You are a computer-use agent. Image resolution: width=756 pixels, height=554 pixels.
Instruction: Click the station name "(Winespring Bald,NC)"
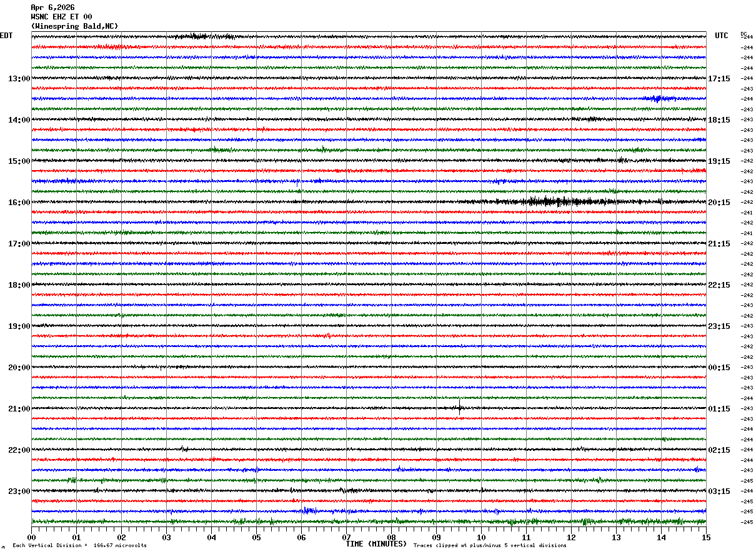74,26
